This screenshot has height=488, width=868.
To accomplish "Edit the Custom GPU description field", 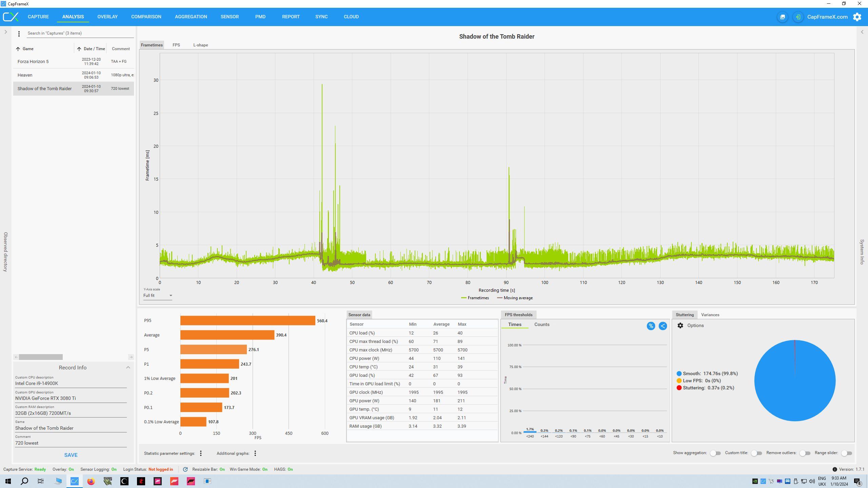I will (x=71, y=399).
